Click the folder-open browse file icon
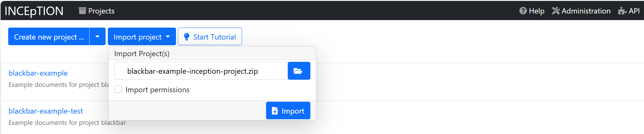 (x=299, y=71)
